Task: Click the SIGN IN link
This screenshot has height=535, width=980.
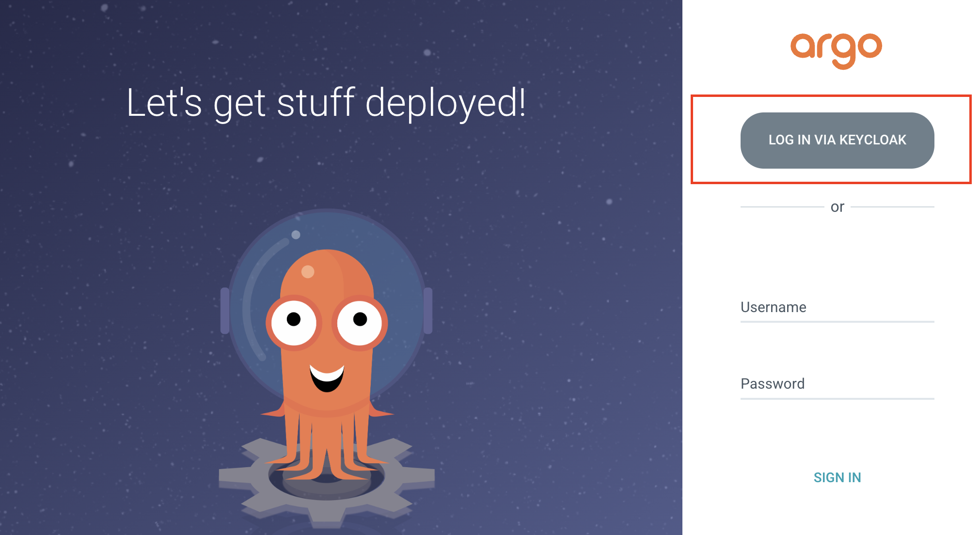Action: (x=837, y=477)
